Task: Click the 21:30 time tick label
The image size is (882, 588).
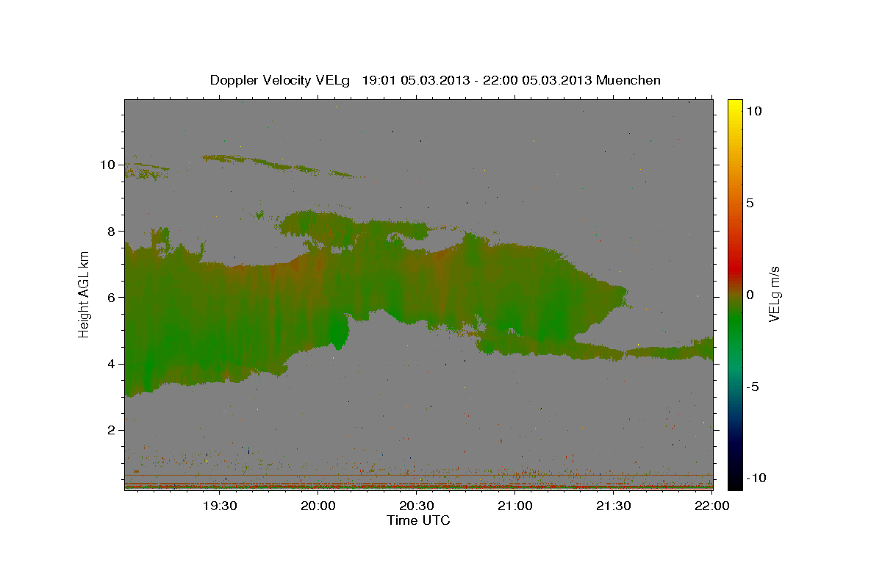Action: pos(614,506)
